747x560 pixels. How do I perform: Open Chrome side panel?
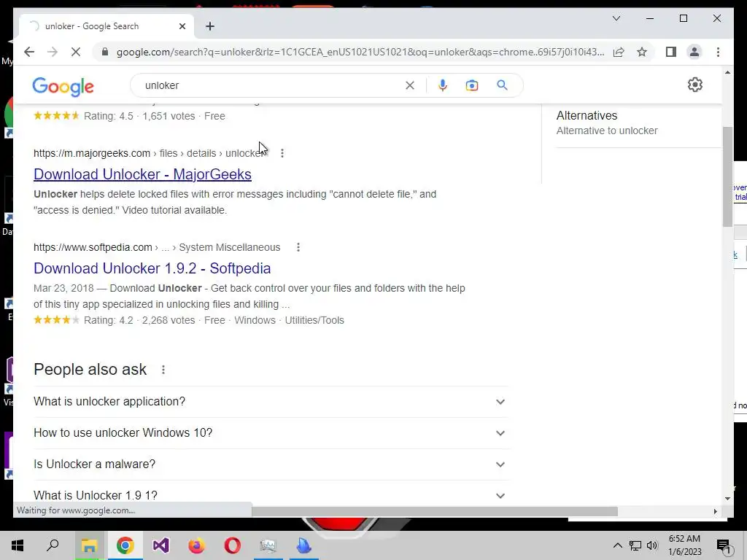pyautogui.click(x=671, y=52)
